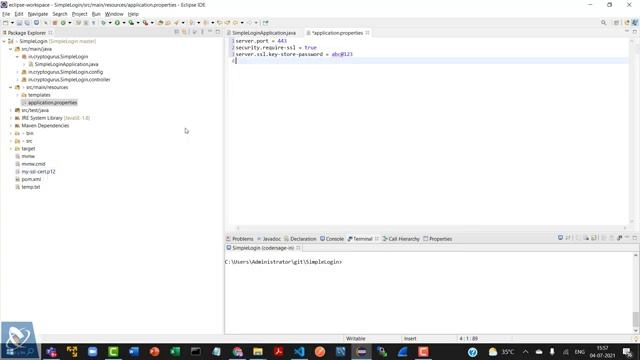Click the terminal vertical scrollbar
The width and height of the screenshot is (640, 360).
[636, 292]
